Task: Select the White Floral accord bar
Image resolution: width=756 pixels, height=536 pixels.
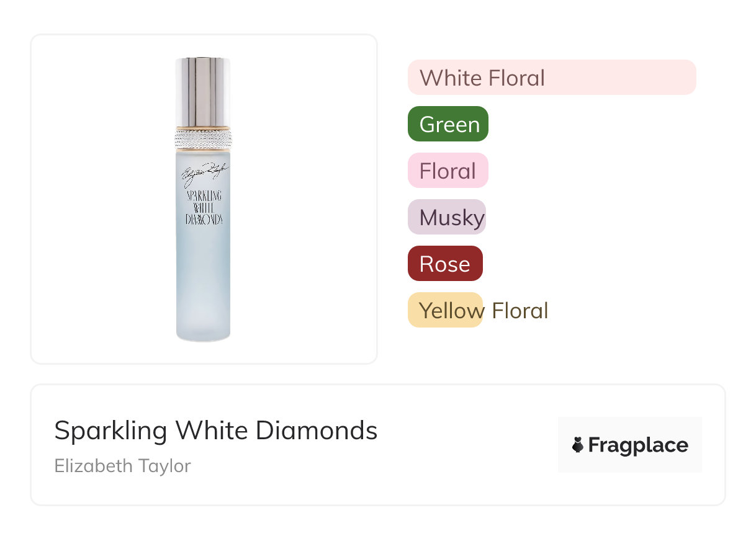Action: click(x=551, y=78)
